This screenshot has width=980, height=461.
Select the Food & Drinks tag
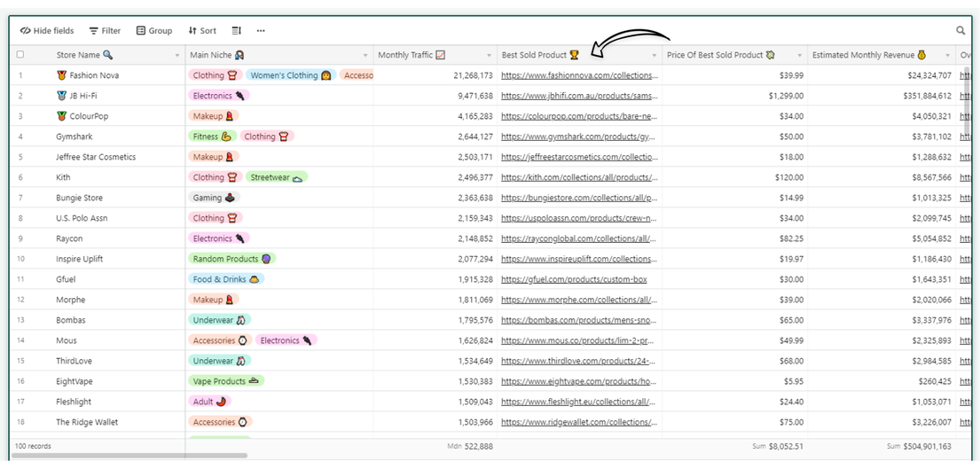(225, 280)
